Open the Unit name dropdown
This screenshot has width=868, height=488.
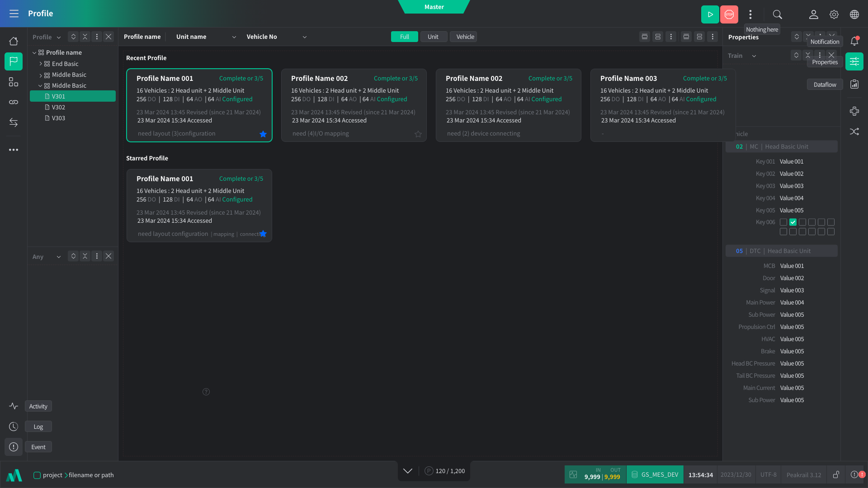(234, 37)
